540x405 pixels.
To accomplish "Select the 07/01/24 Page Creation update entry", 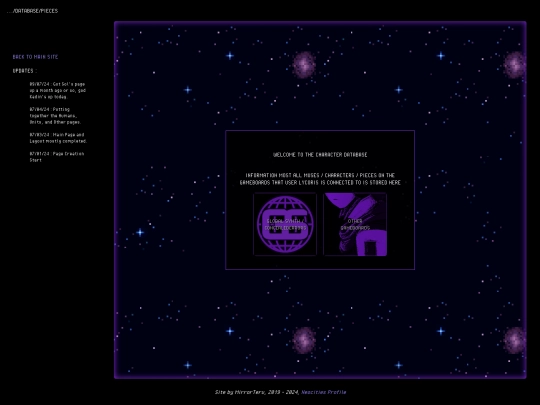I will click(x=57, y=157).
